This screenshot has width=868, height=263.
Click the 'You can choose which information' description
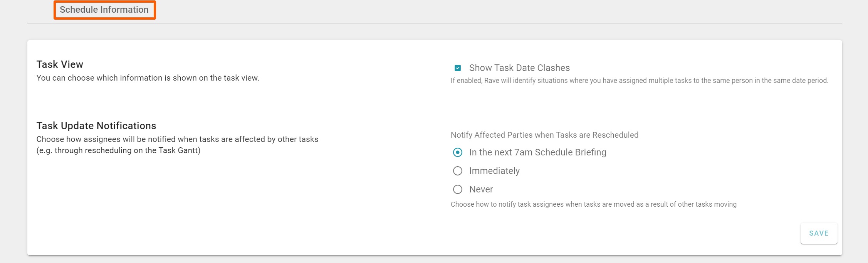tap(148, 78)
